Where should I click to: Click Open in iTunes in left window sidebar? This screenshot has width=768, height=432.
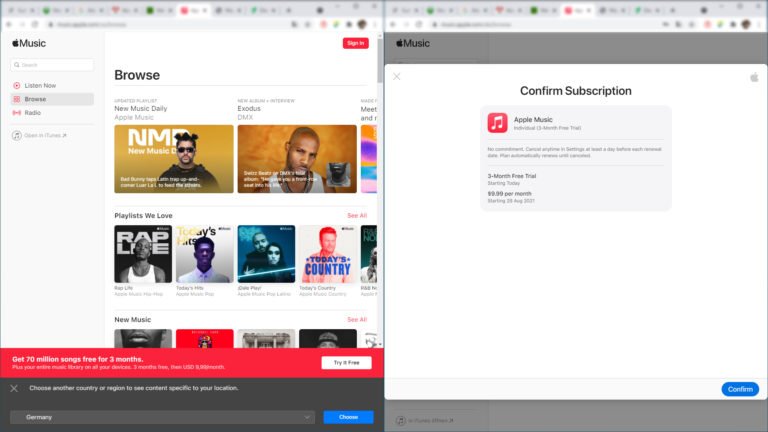(x=39, y=135)
